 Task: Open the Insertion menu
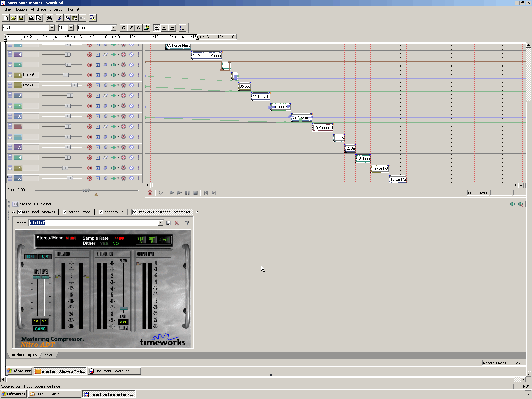(x=57, y=9)
